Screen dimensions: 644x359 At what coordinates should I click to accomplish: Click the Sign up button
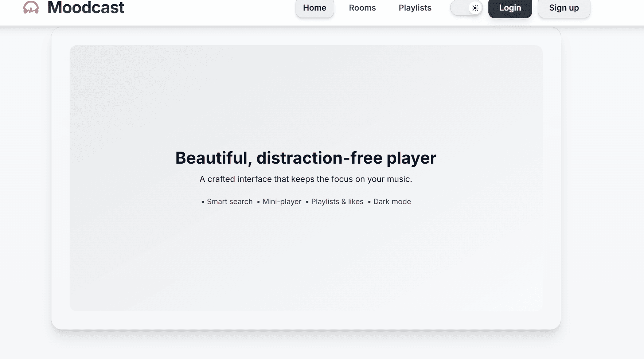tap(563, 8)
